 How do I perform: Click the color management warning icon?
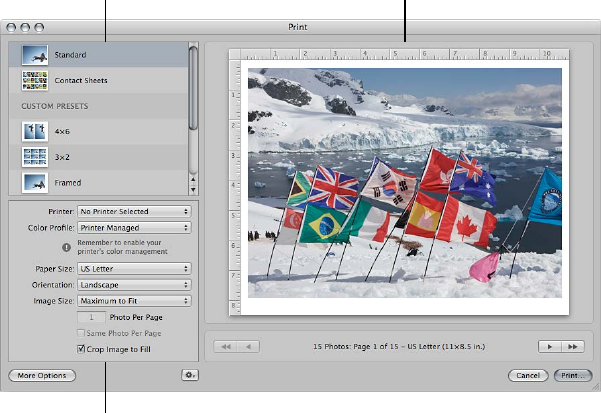66,247
